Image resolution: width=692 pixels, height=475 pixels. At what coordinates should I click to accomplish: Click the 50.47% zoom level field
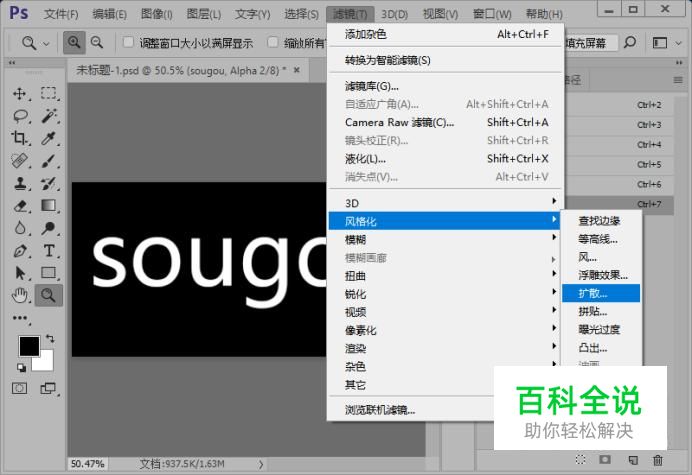coord(87,464)
